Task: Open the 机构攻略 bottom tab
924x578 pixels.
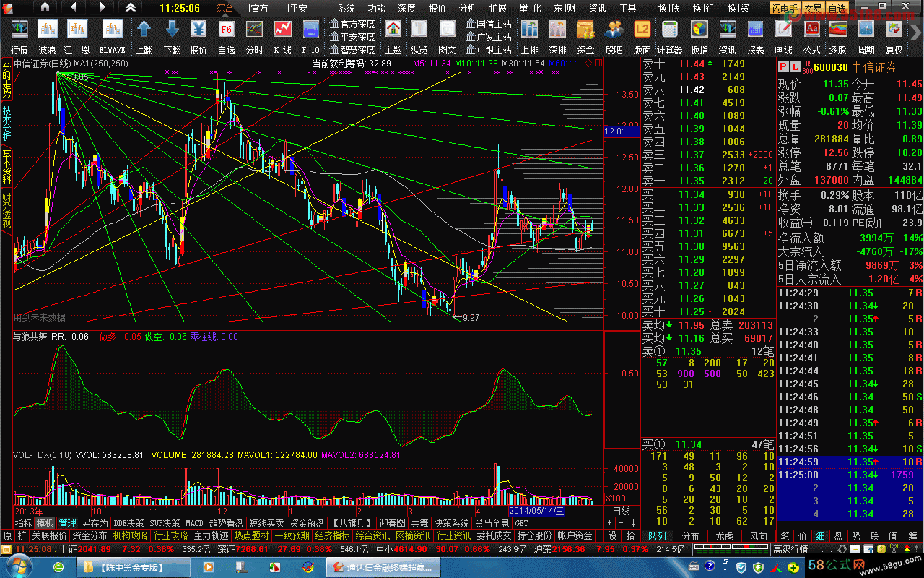Action: (131, 535)
